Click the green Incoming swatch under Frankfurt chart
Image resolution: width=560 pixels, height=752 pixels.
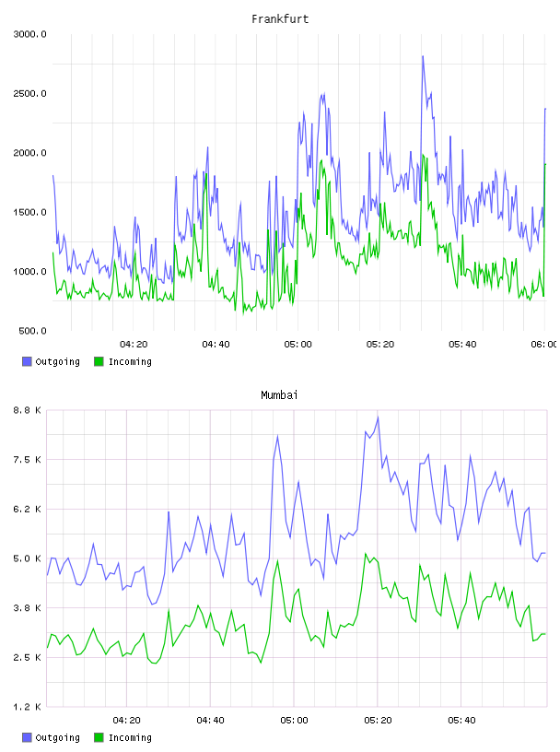[99, 361]
